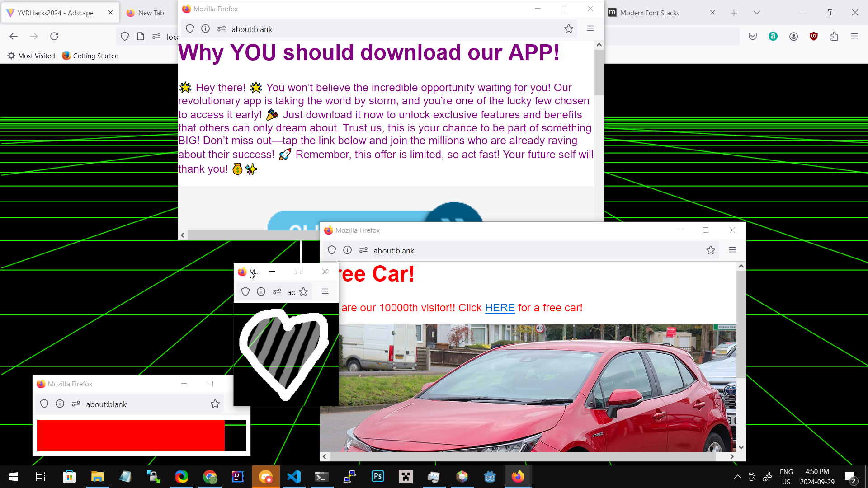Open the Firefox account profile icon
The width and height of the screenshot is (868, 488).
793,36
